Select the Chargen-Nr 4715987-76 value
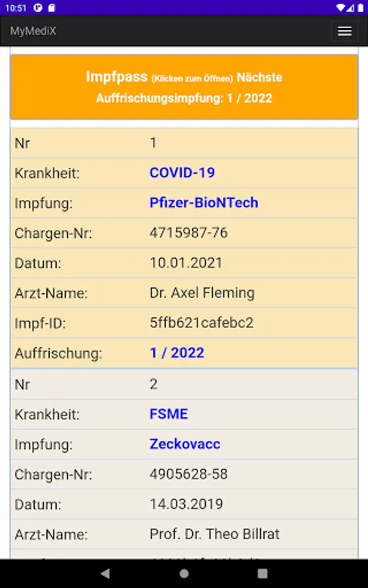 189,233
